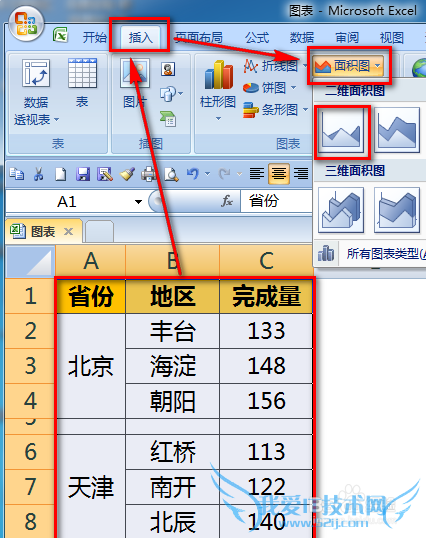Insert clip art with portrait icon
The image size is (426, 538).
coord(168,69)
